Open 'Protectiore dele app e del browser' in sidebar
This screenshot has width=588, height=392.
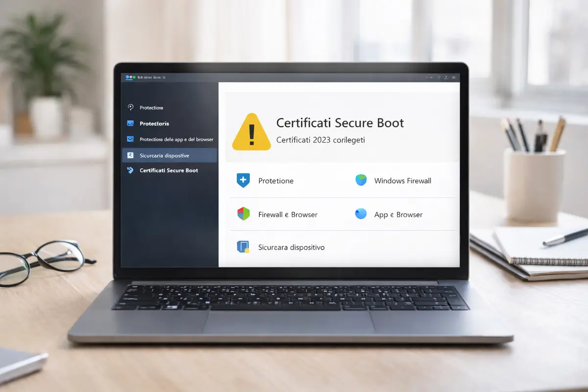pyautogui.click(x=176, y=139)
